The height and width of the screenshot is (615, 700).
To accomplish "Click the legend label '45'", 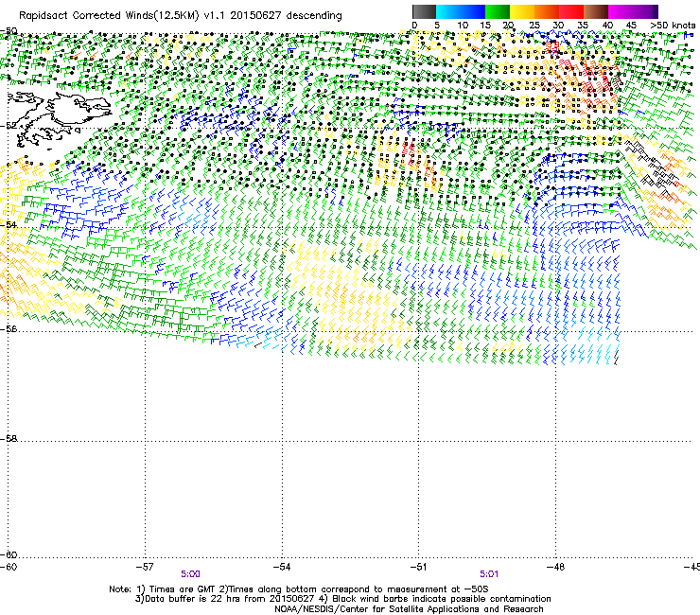I will 631,25.
